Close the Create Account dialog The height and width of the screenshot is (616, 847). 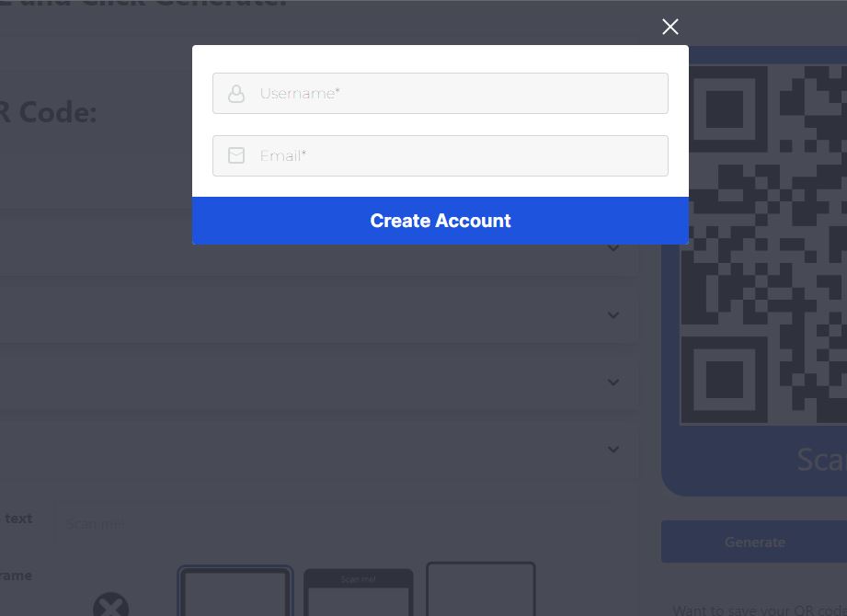[x=670, y=27]
